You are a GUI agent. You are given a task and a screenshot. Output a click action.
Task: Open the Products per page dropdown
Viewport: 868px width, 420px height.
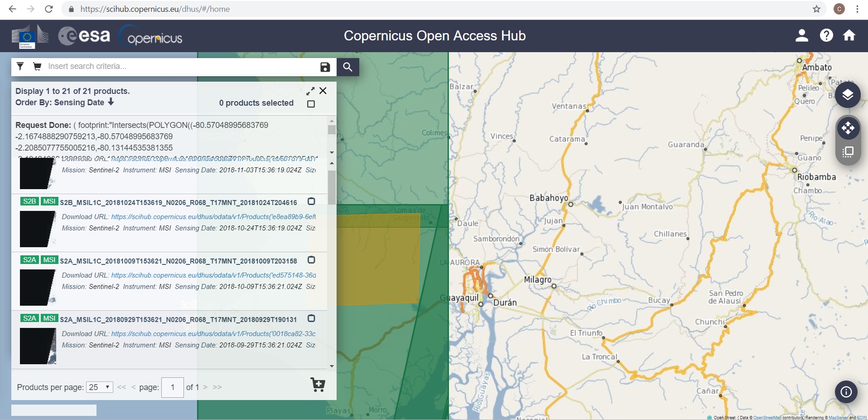coord(100,387)
